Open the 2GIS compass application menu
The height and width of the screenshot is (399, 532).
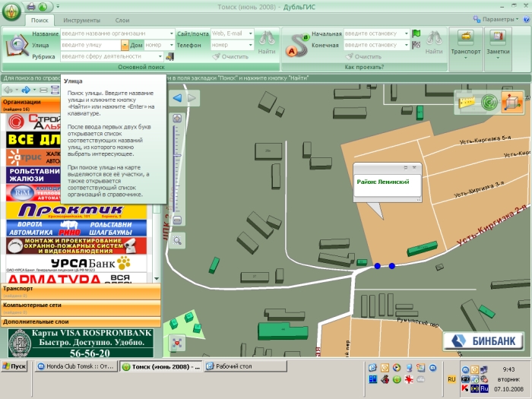tap(12, 12)
